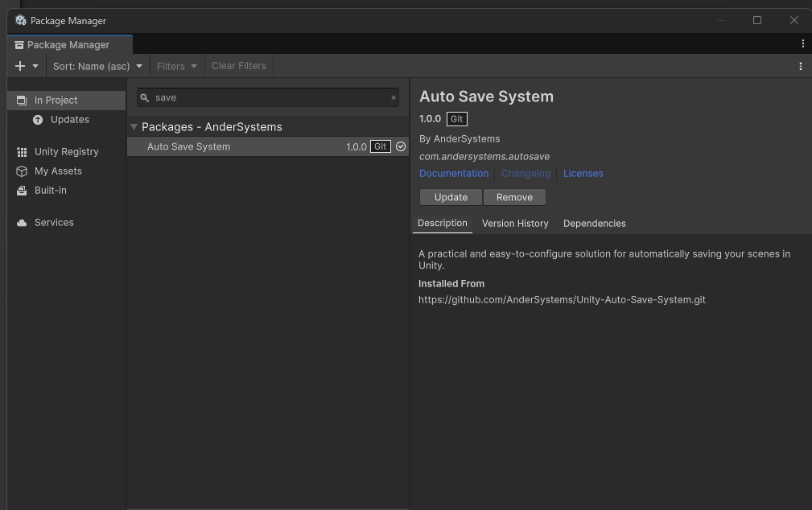Click the Unity Registry grid icon
812x510 pixels.
(x=22, y=152)
